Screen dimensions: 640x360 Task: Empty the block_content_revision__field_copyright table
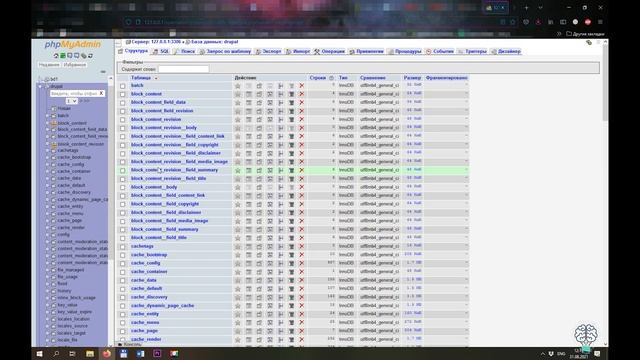click(291, 145)
